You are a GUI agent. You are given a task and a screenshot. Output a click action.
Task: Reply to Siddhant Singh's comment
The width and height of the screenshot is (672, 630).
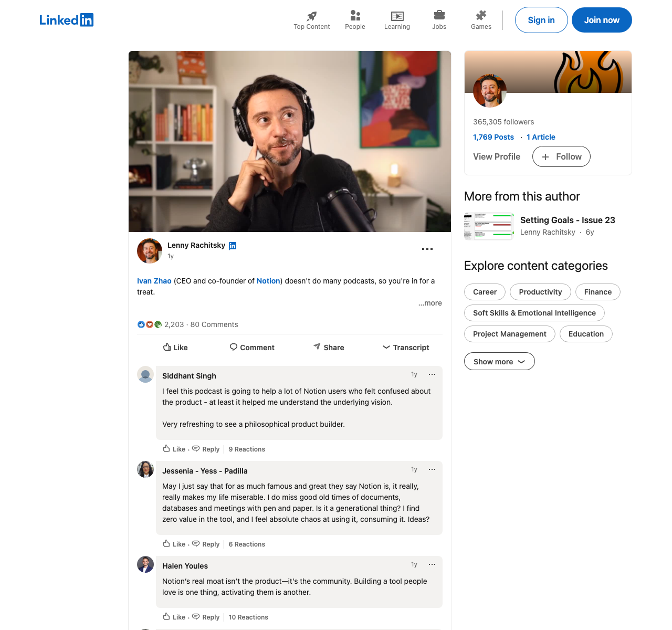click(206, 449)
